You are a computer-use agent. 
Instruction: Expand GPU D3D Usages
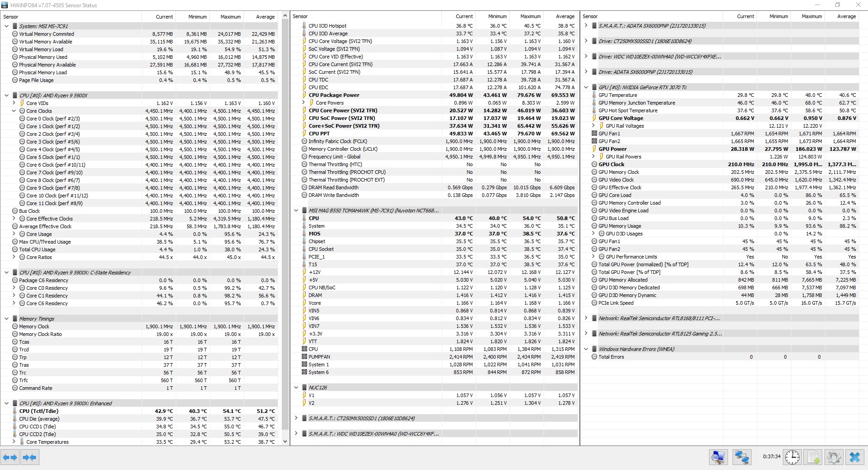point(593,234)
